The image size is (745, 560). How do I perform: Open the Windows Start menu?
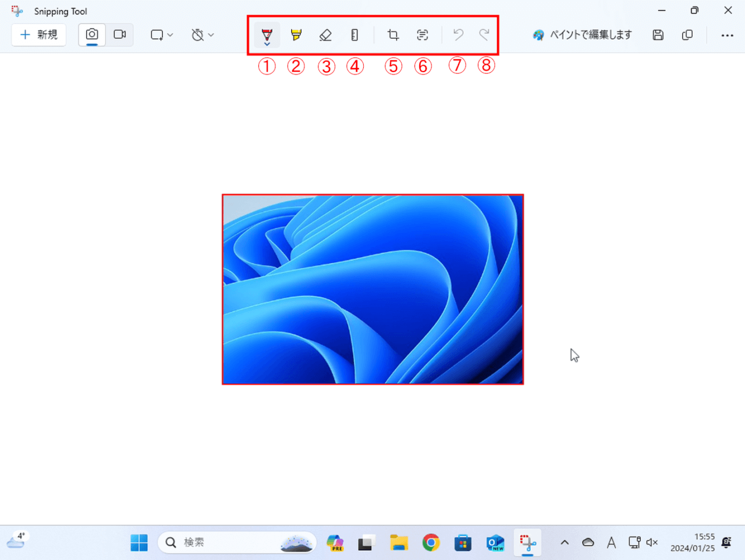click(139, 543)
